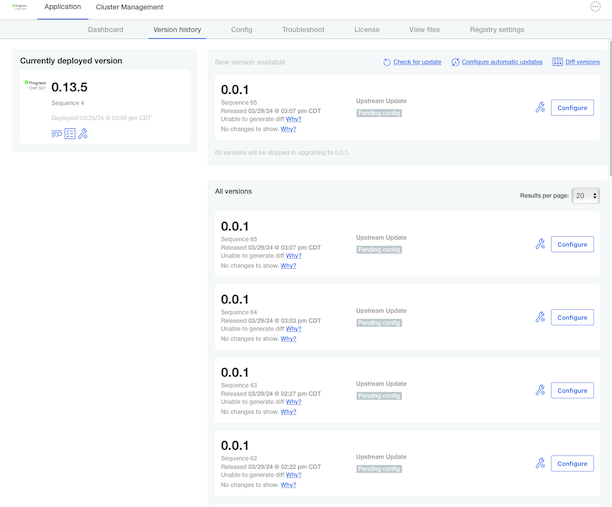
Task: Select Cluster Management in top navigation
Action: tap(129, 7)
